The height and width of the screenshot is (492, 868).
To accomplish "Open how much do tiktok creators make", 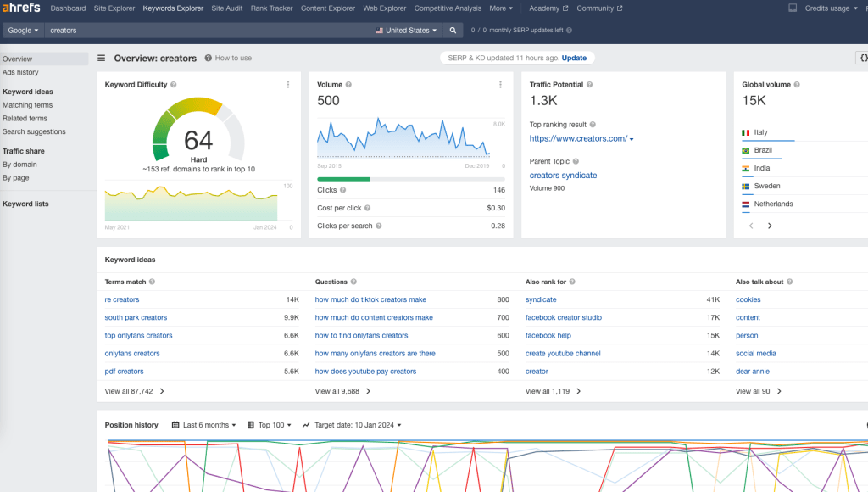I will click(370, 299).
